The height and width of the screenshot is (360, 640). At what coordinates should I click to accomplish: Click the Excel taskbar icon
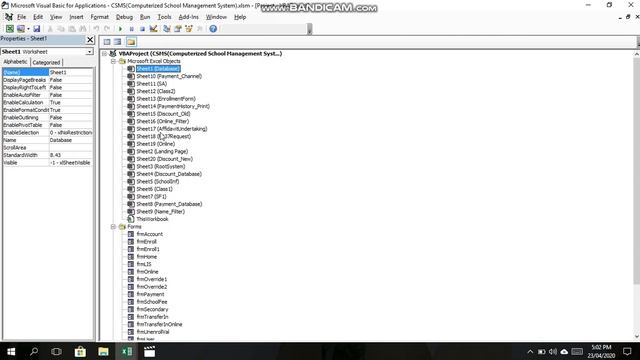tap(127, 351)
